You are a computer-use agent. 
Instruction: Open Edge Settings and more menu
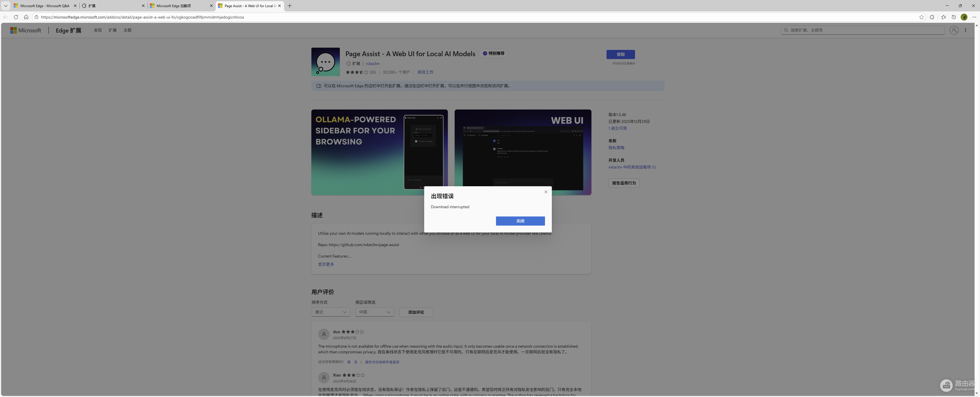(x=974, y=17)
